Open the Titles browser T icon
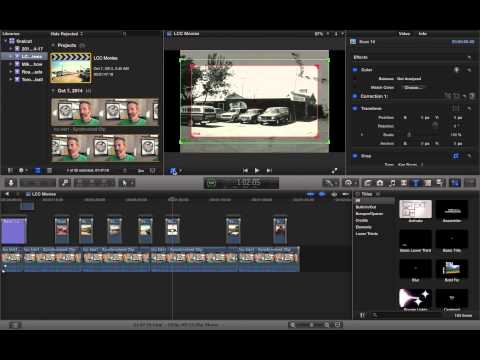Viewport: 480px width, 360px height. (416, 183)
